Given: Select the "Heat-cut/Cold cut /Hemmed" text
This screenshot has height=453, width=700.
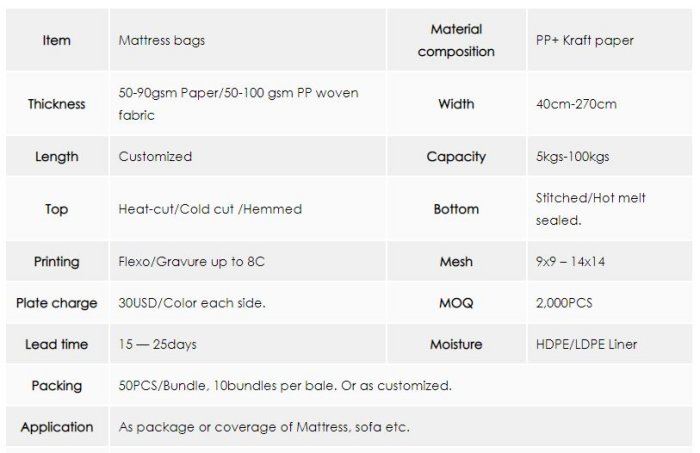Looking at the screenshot, I should coord(210,209).
